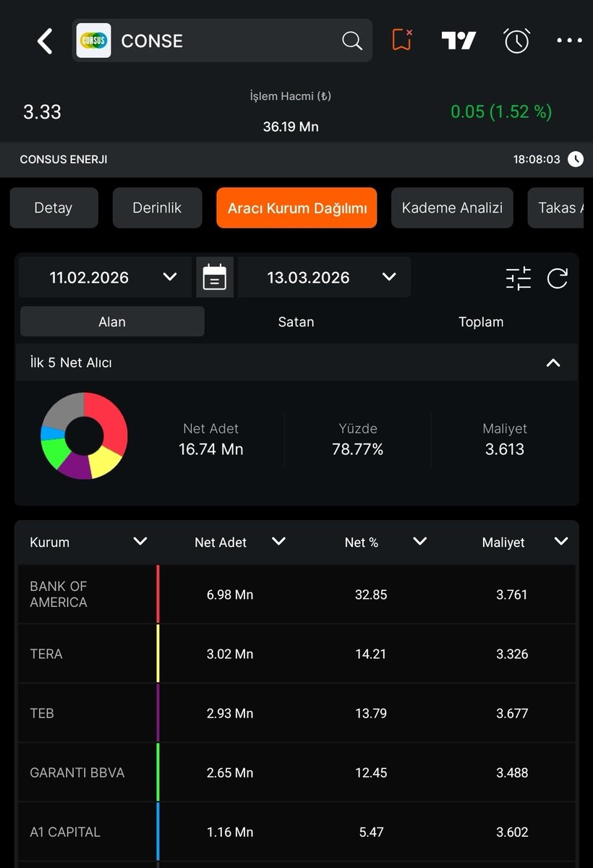Tap the 13.79 net percent cell
Screen dimensions: 593x868
tap(371, 713)
